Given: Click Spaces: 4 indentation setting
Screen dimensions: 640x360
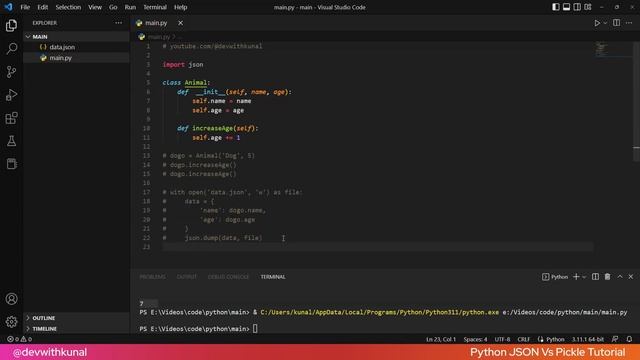Looking at the screenshot, I should [475, 339].
